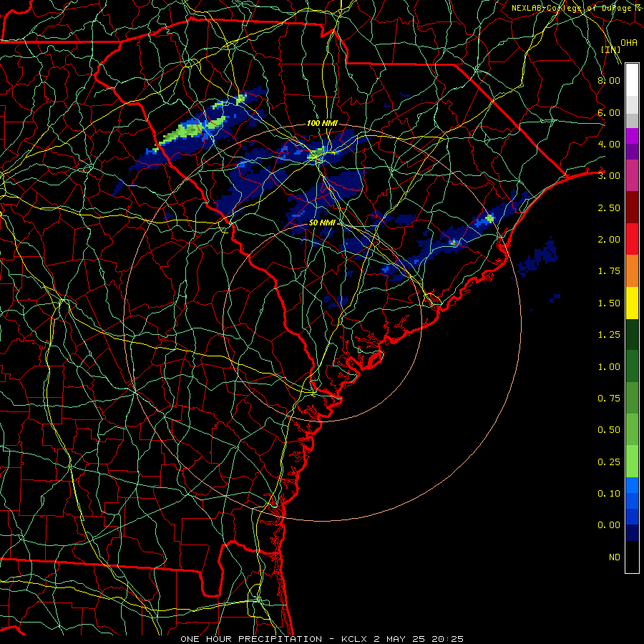This screenshot has width=644, height=644.
Task: Click the 4.00 legend value
Action: [x=609, y=144]
